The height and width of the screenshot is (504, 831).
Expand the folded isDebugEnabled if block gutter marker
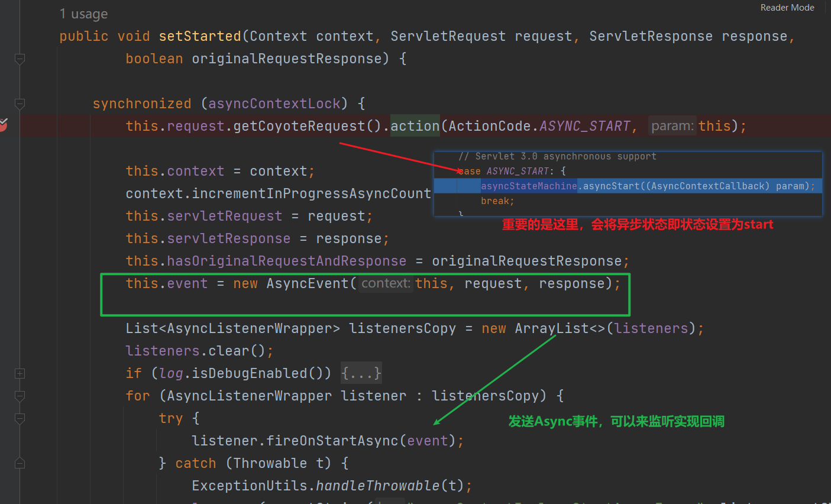(20, 373)
